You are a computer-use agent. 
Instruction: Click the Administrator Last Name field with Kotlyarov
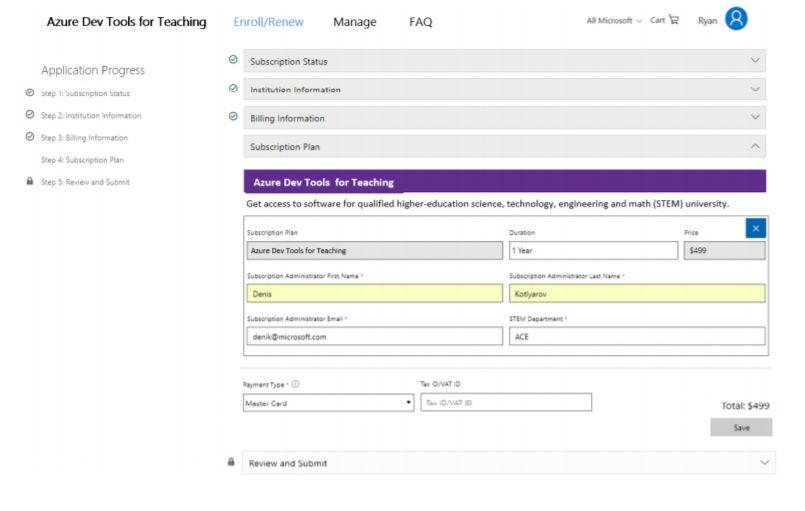point(637,294)
